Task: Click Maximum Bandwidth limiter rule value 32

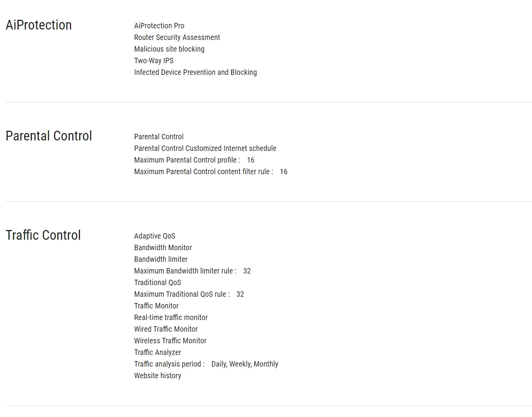Action: point(247,271)
